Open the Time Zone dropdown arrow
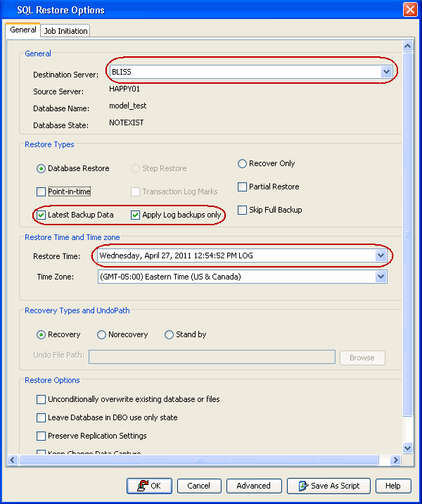This screenshot has height=504, width=422. click(x=381, y=277)
